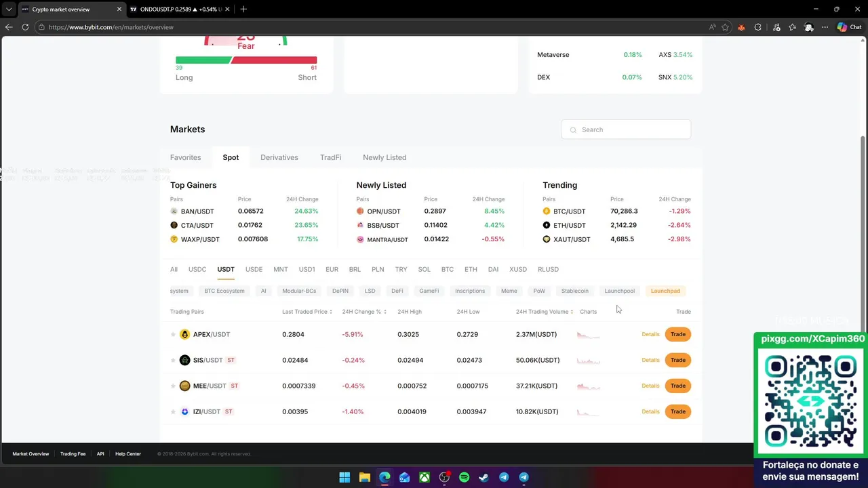Click the browser address bar URL
The height and width of the screenshot is (488, 868).
(111, 27)
